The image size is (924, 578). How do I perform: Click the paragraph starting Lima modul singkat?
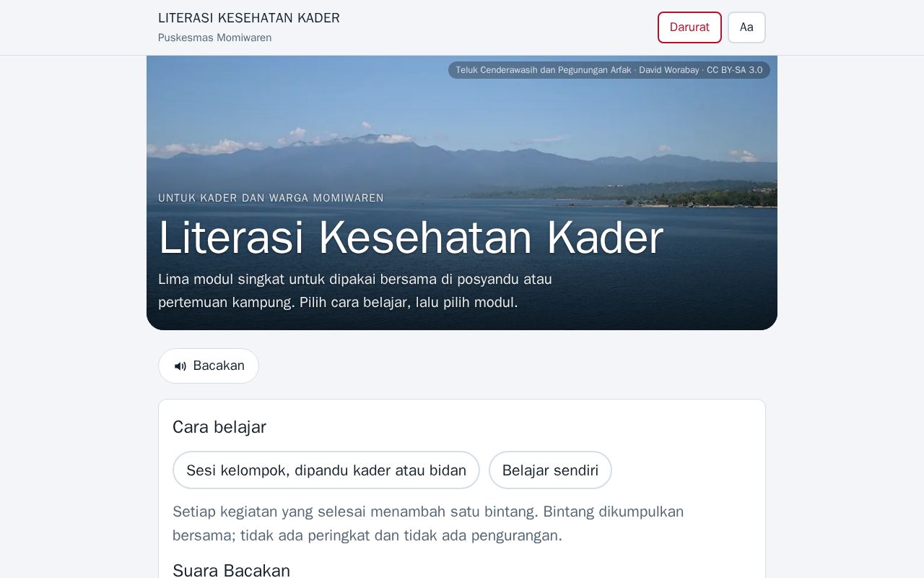point(355,290)
